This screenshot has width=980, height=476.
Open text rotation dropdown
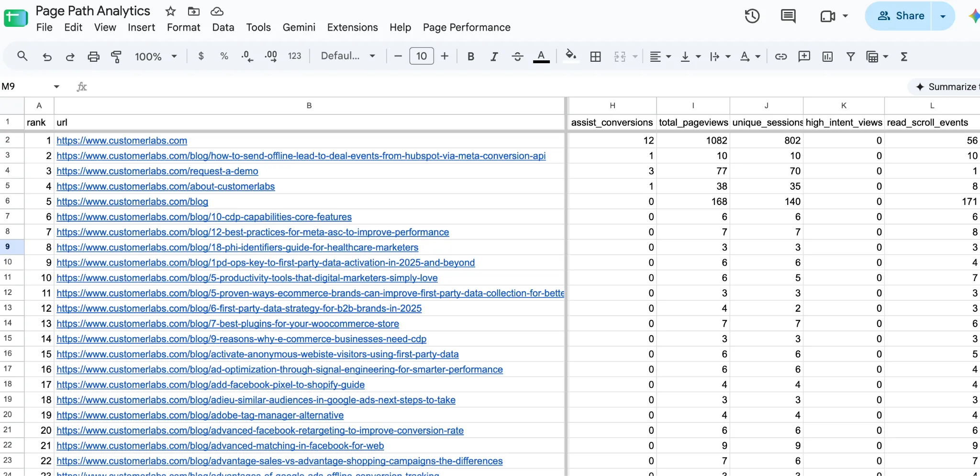point(750,57)
